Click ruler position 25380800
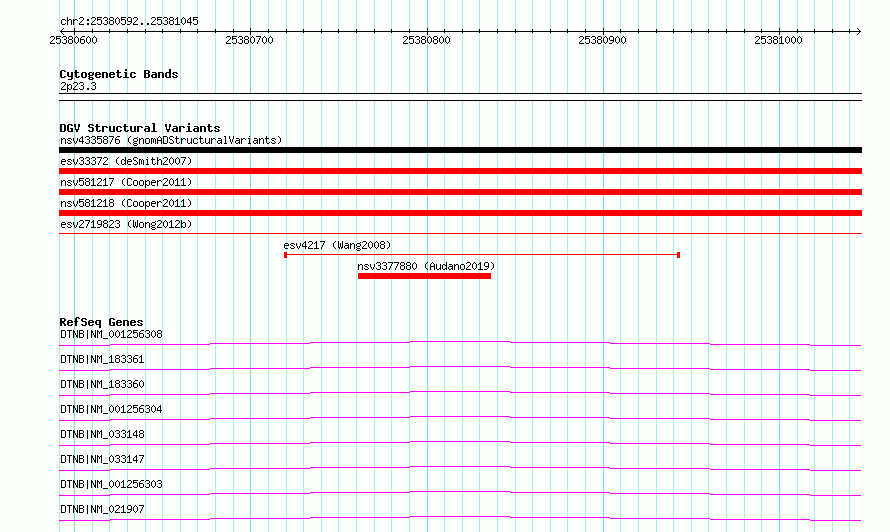 click(x=426, y=40)
